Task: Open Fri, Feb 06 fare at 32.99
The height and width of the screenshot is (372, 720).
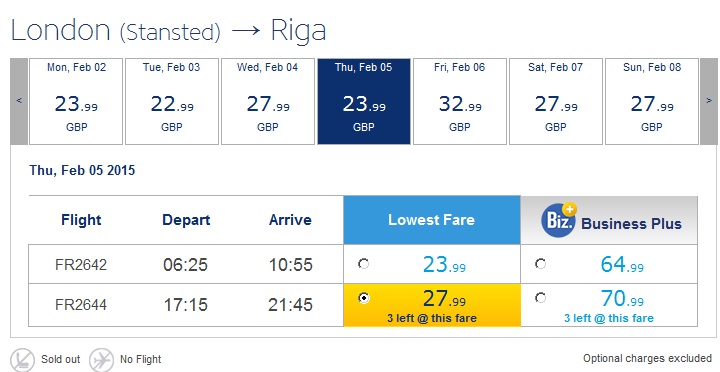Action: pyautogui.click(x=460, y=101)
